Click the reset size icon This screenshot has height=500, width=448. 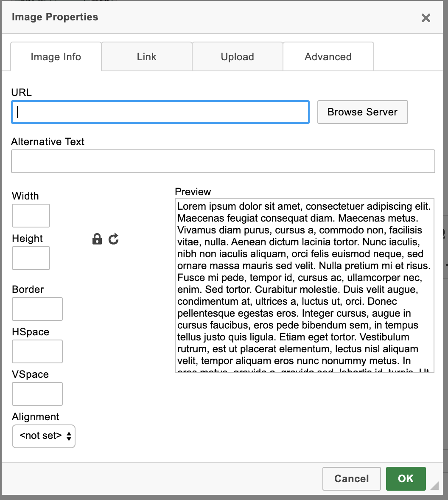[x=113, y=239]
